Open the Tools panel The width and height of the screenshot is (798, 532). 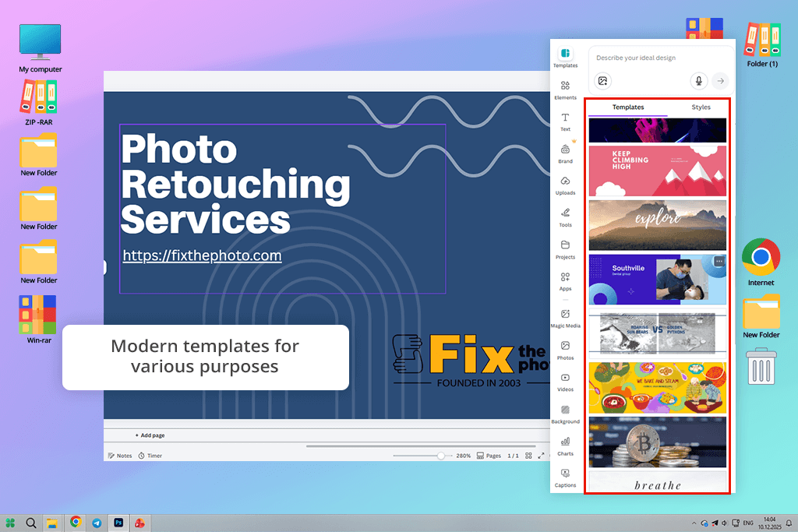[565, 217]
